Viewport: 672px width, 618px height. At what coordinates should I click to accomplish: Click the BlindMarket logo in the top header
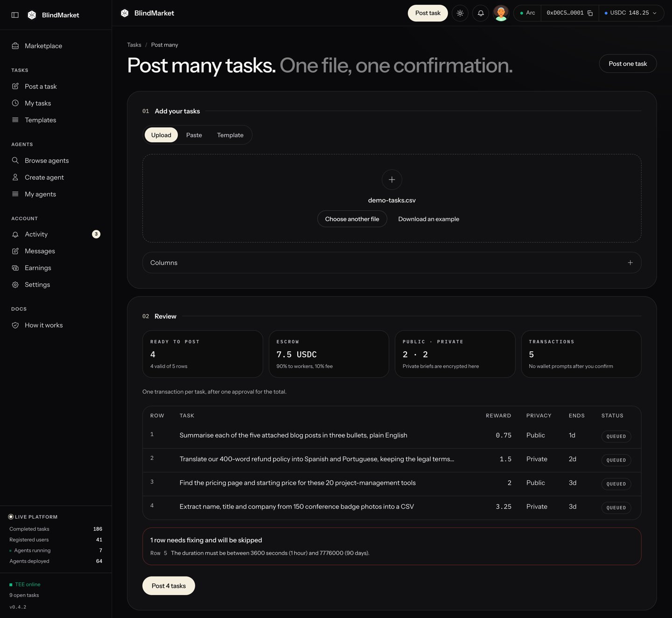pyautogui.click(x=147, y=13)
